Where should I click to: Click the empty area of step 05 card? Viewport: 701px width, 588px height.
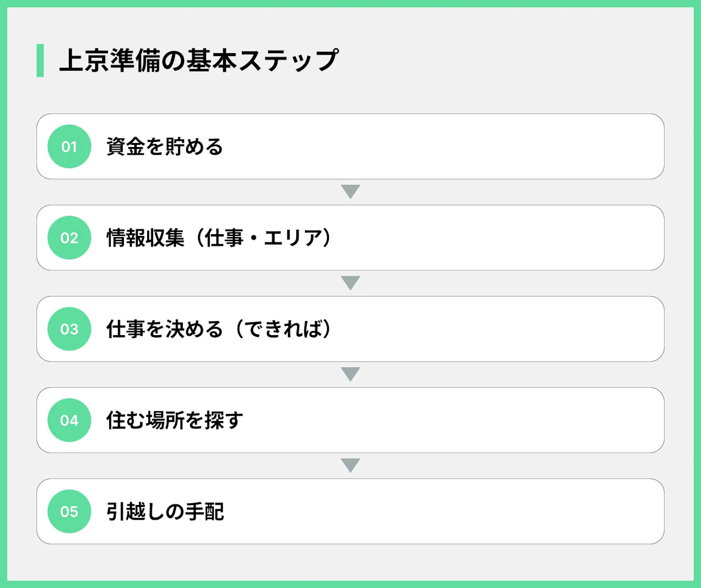pyautogui.click(x=444, y=512)
